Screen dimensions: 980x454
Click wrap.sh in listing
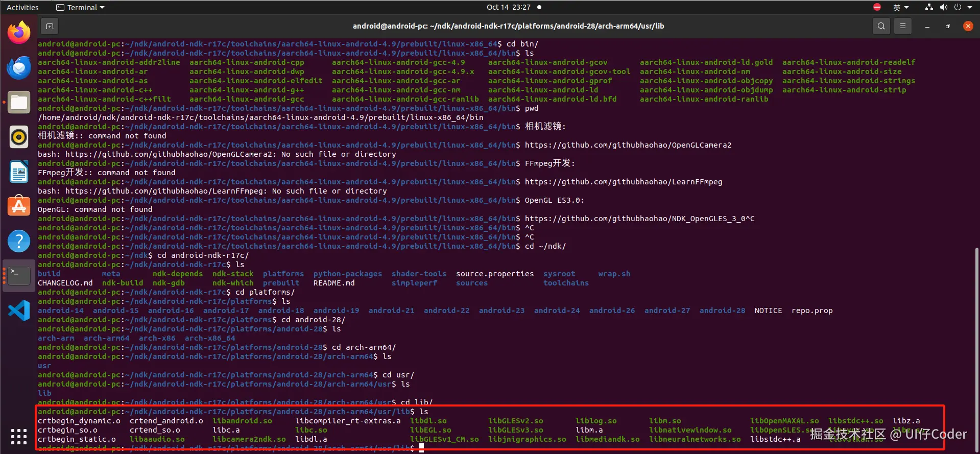pos(614,274)
